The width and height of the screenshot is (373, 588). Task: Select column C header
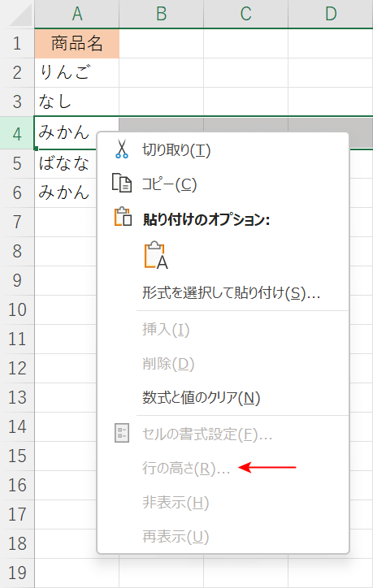245,14
